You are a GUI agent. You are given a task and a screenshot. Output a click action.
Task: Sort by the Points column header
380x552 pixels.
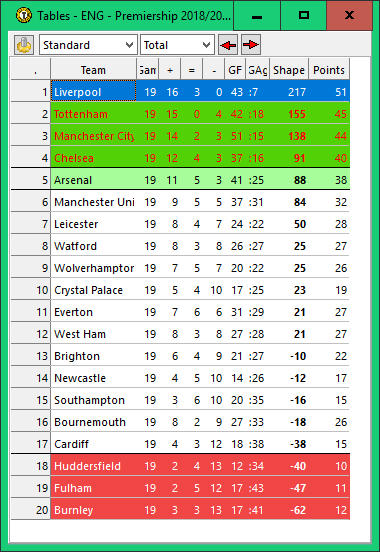pyautogui.click(x=329, y=70)
